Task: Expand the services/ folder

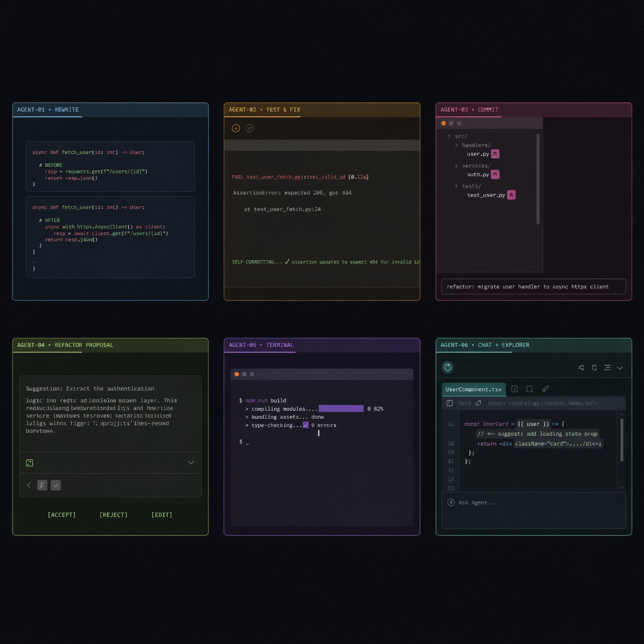Action: point(456,166)
